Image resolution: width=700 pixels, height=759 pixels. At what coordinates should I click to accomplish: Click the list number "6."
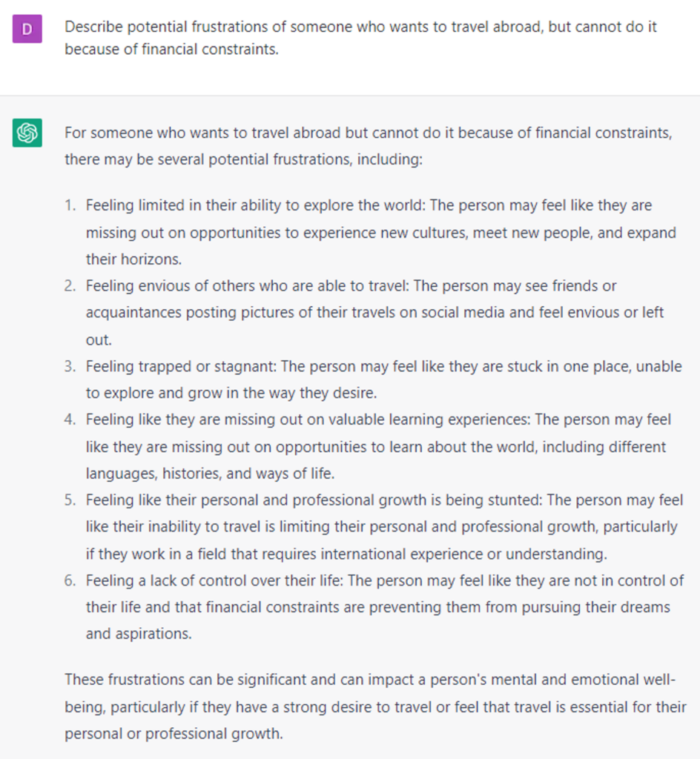tap(70, 580)
